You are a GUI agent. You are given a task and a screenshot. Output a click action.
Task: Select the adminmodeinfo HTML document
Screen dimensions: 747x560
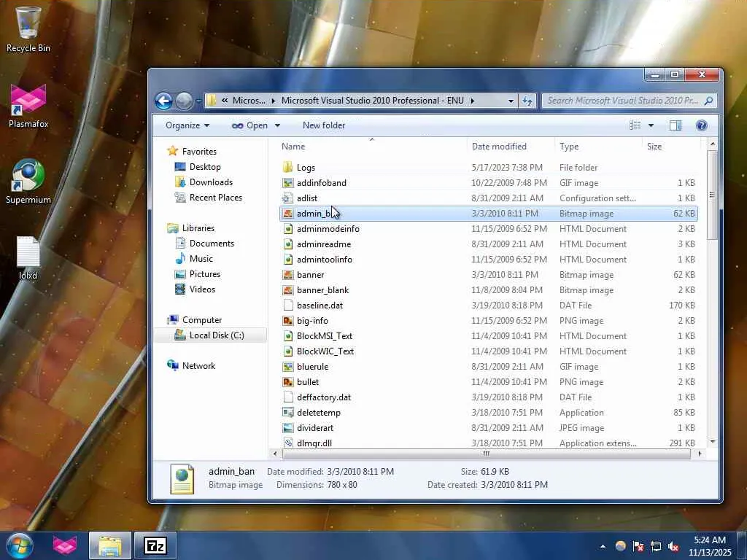tap(488, 228)
